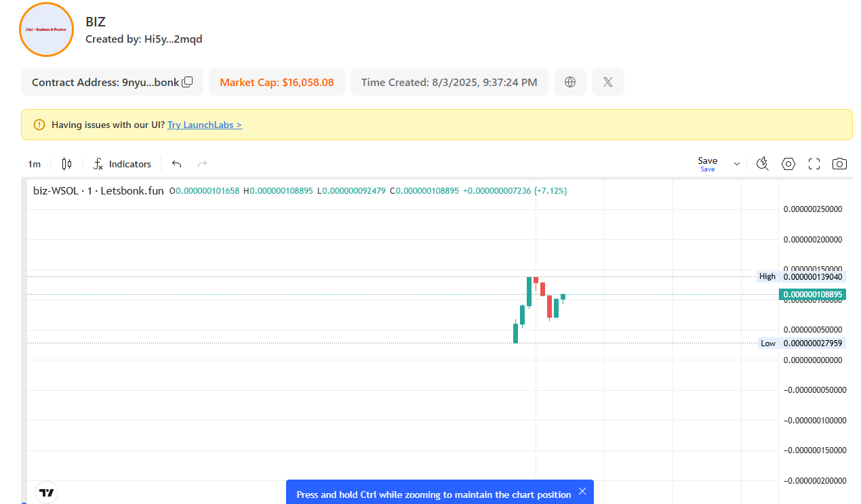This screenshot has width=861, height=504.
Task: Open the Indicators panel
Action: point(122,164)
